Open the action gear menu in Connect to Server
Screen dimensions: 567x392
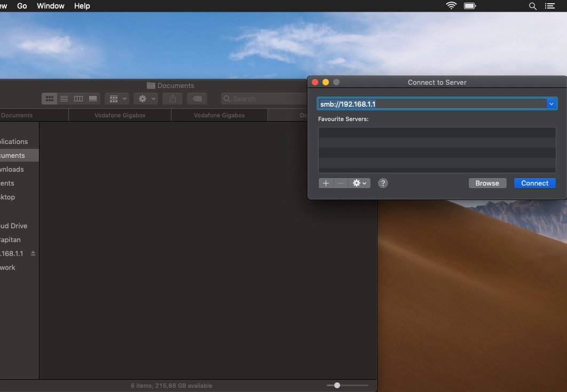(359, 183)
